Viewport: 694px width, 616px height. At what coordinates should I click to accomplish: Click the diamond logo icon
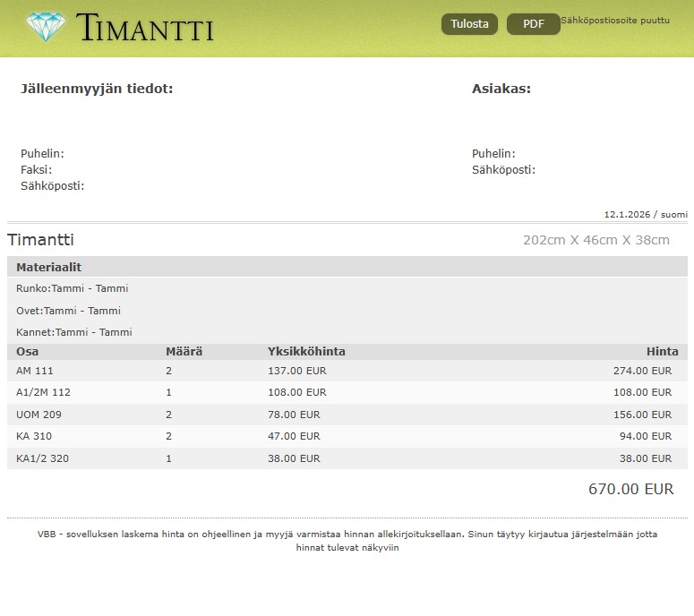pyautogui.click(x=46, y=27)
